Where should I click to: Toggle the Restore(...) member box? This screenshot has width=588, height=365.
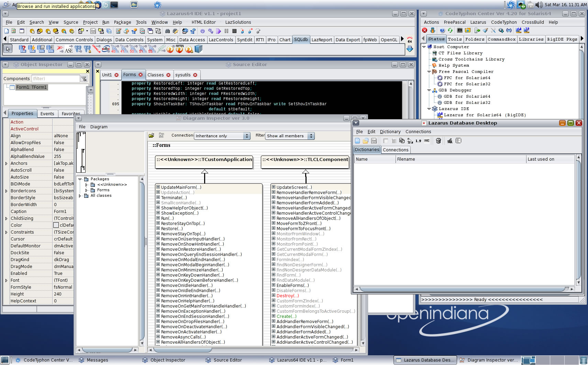point(158,228)
